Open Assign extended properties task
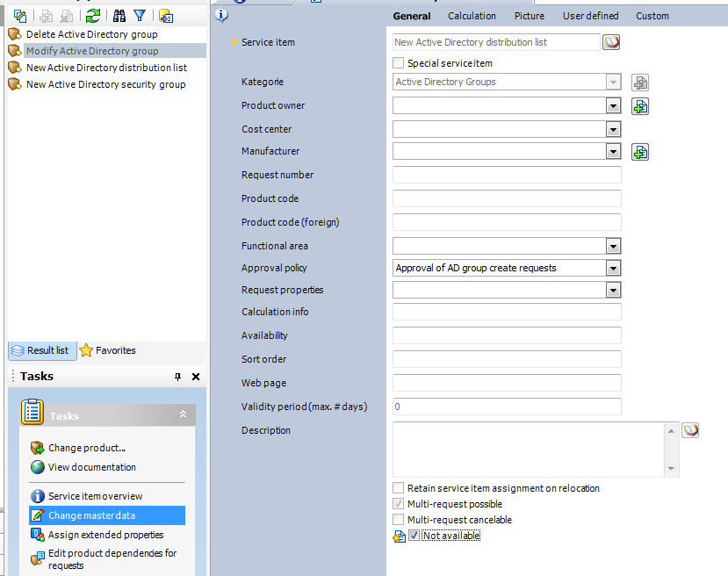This screenshot has height=576, width=728. (106, 535)
